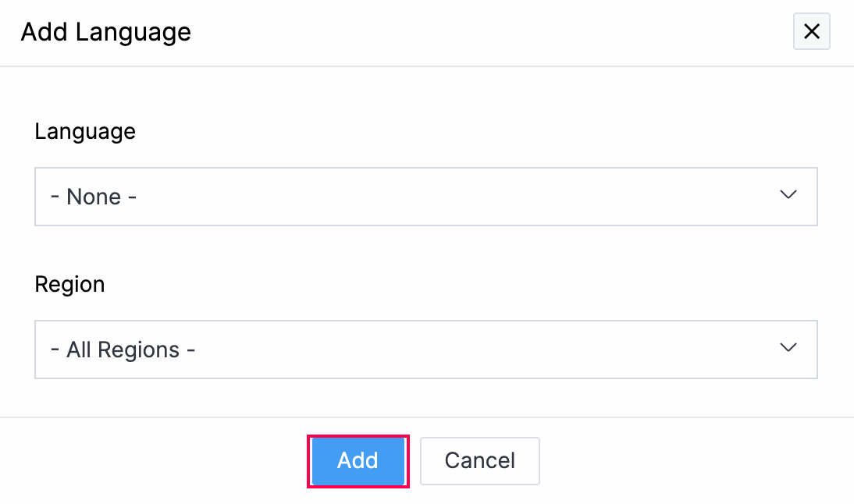Abort adding a language with Cancel
The width and height of the screenshot is (854, 504).
click(479, 461)
